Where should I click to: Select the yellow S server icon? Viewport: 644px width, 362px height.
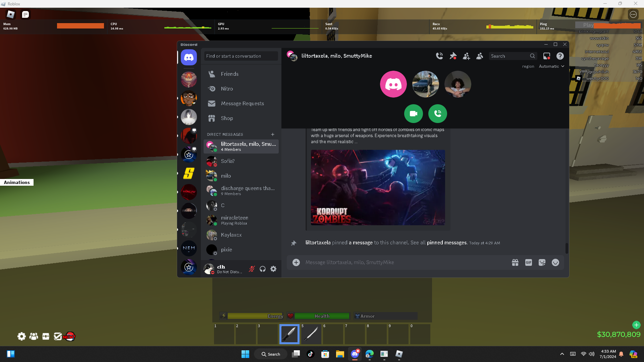[189, 173]
